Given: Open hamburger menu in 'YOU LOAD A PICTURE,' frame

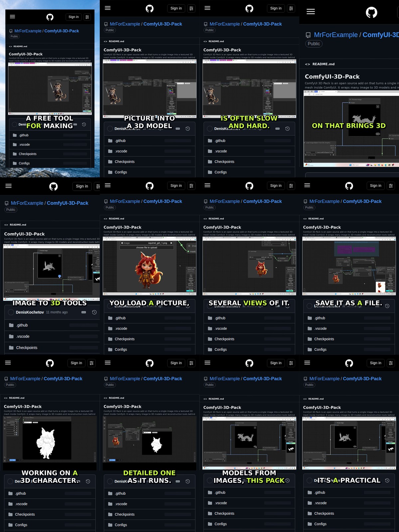Looking at the screenshot, I should click(108, 185).
